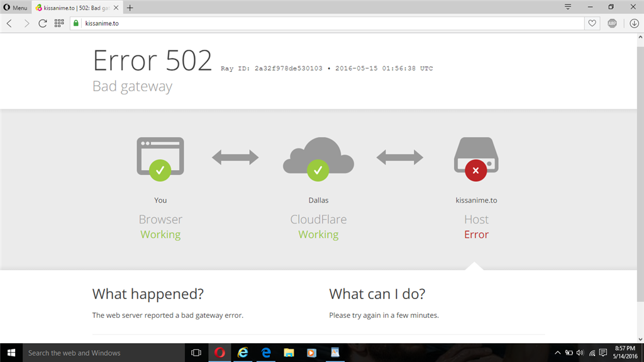This screenshot has height=362, width=644.
Task: Click the browser window icon with green check
Action: 160,159
